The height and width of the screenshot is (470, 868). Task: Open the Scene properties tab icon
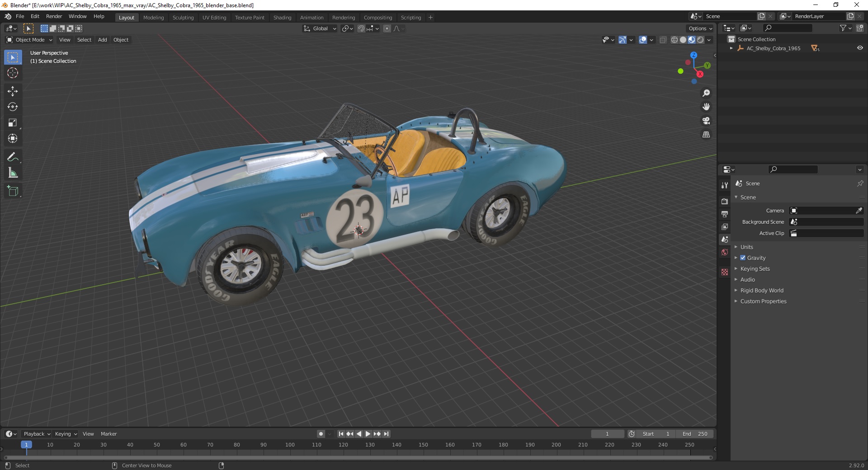(x=725, y=239)
